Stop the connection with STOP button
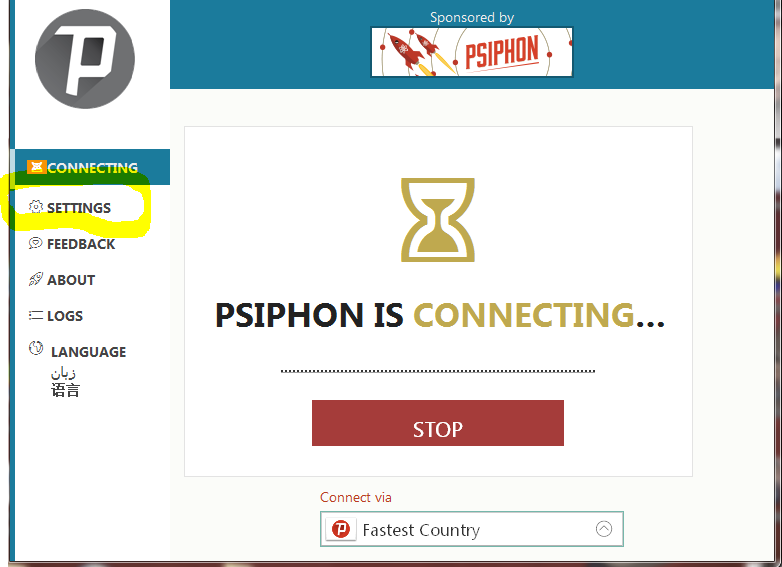This screenshot has height=567, width=782. [x=438, y=423]
